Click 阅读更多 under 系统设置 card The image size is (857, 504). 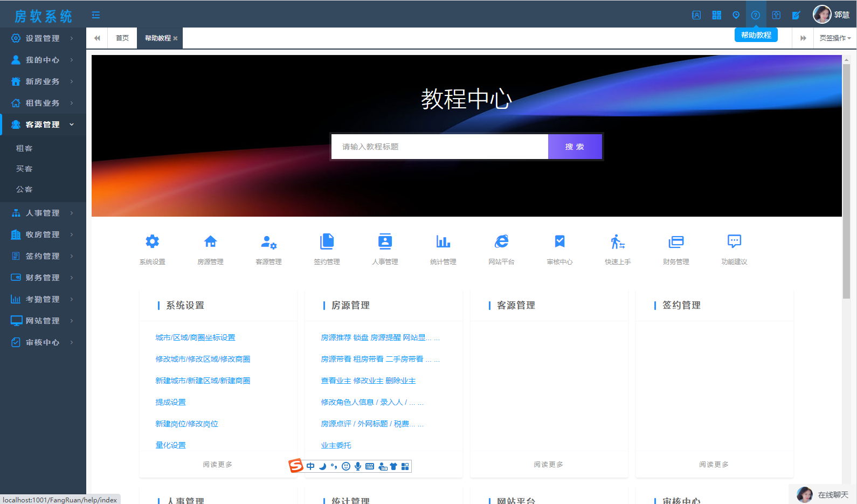[218, 464]
